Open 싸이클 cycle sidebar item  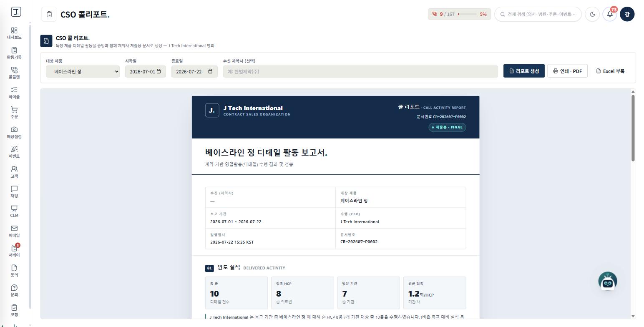[x=14, y=93]
